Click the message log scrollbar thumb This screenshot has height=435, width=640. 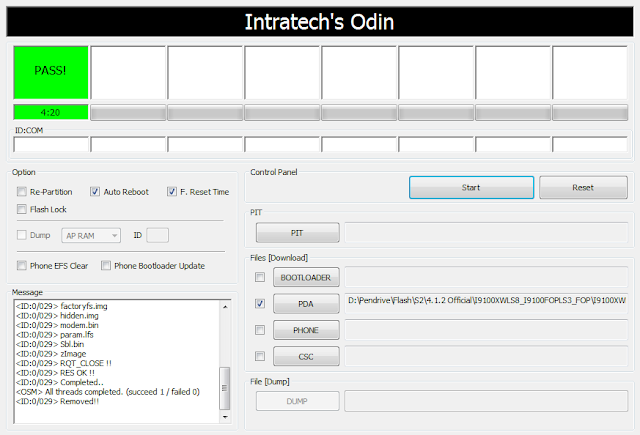point(225,388)
